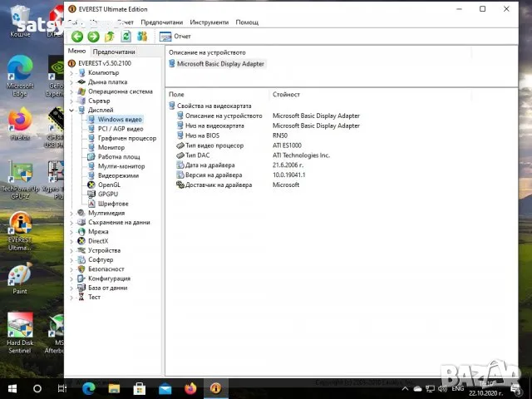Click the Up level arrow icon
The height and width of the screenshot is (399, 532).
(x=110, y=37)
